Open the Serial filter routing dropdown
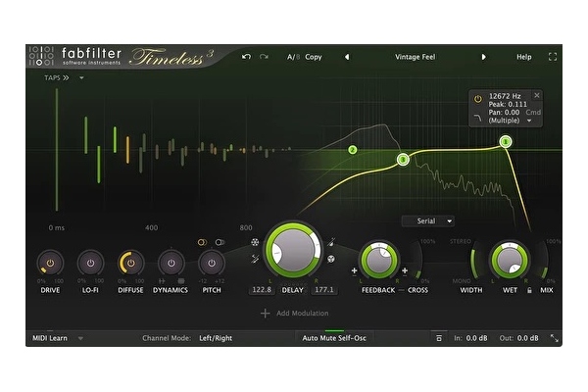Screen dimensions: 588x392 click(x=428, y=220)
